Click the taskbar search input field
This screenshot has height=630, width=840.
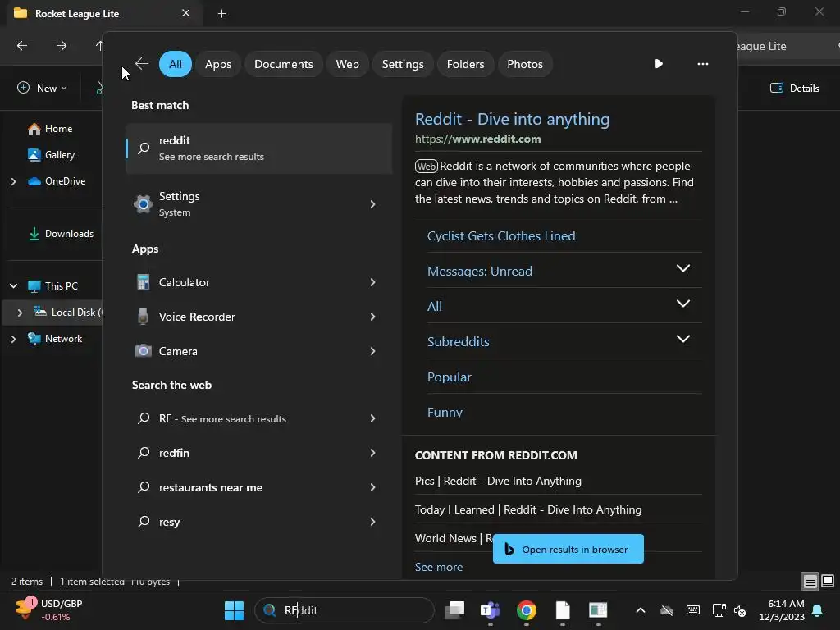344,610
